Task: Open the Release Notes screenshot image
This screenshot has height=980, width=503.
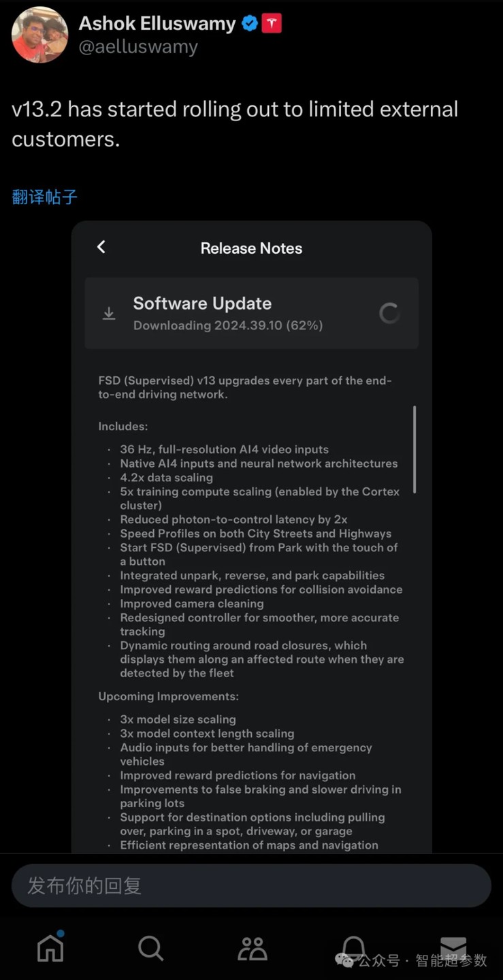Action: point(252,537)
